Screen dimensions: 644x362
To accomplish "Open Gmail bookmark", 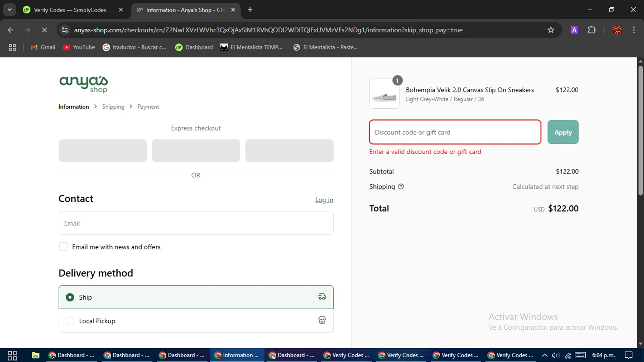I will [43, 47].
